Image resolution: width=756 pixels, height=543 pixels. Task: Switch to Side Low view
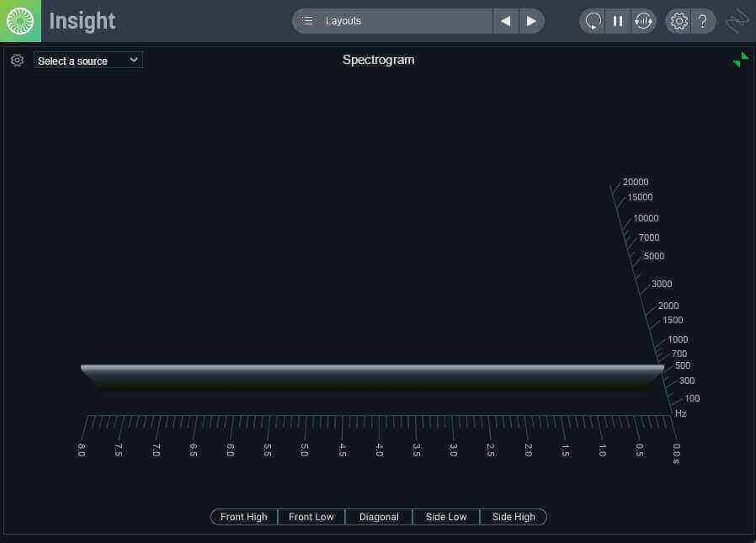pyautogui.click(x=446, y=516)
